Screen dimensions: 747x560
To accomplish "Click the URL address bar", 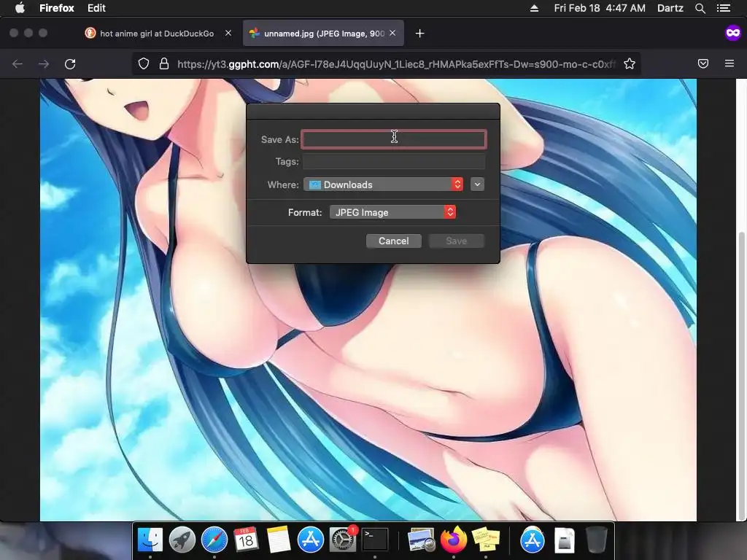I will point(395,64).
